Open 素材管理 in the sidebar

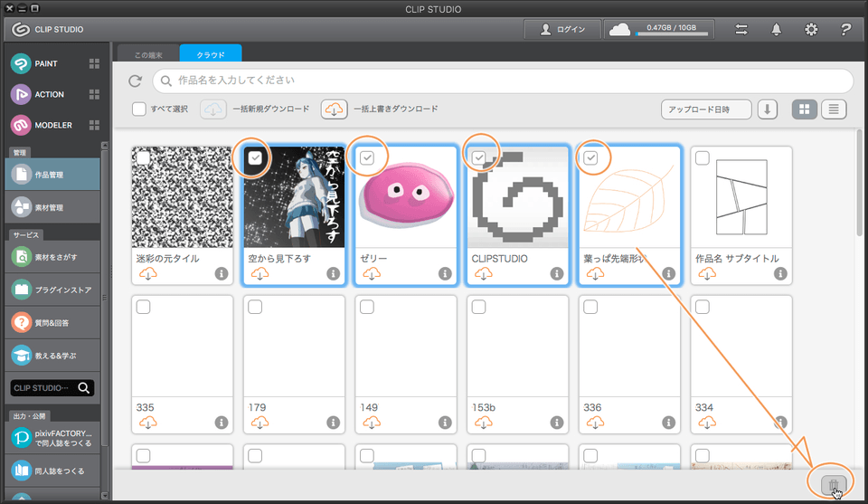(x=54, y=207)
